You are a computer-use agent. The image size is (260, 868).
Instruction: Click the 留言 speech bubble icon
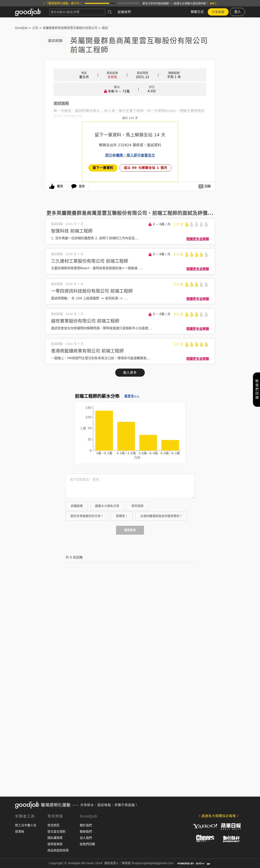pyautogui.click(x=74, y=186)
